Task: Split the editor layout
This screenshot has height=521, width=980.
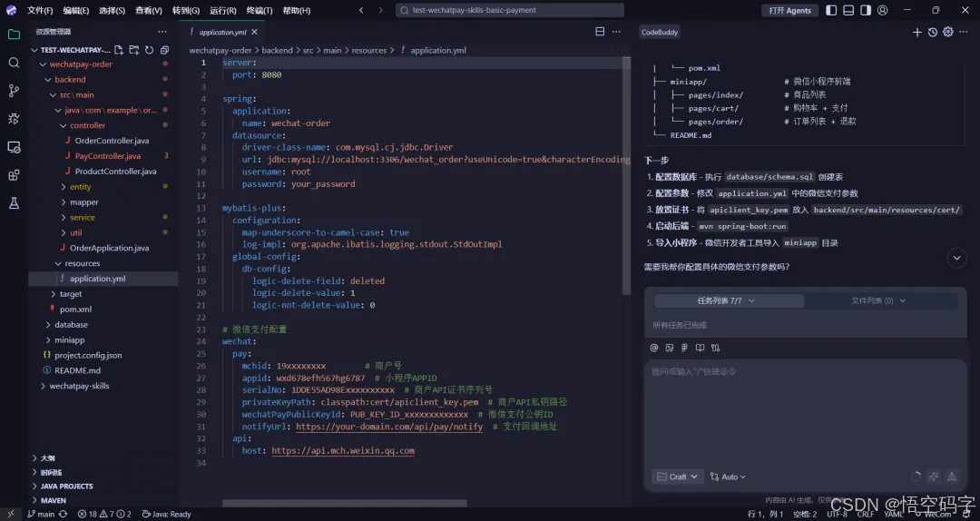Action: 600,31
